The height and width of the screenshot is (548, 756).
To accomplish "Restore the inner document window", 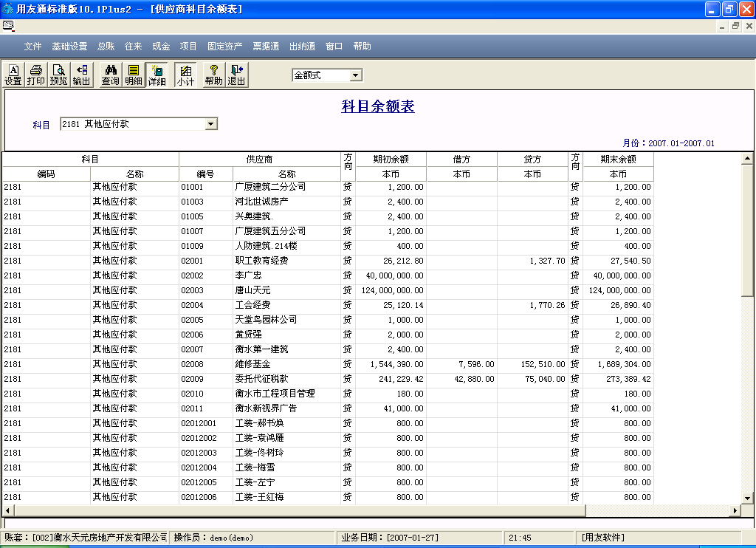I will (x=735, y=26).
